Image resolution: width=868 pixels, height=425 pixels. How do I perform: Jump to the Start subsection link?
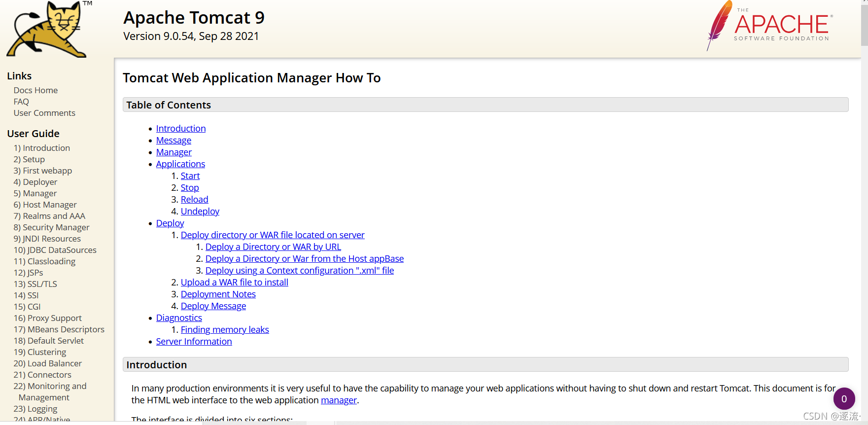click(x=190, y=176)
